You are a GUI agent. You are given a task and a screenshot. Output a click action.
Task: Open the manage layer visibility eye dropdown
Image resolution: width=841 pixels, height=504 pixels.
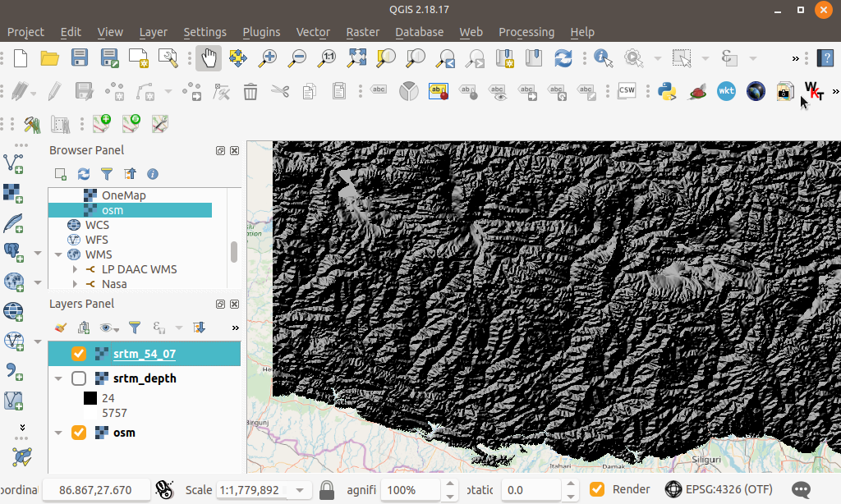[109, 328]
